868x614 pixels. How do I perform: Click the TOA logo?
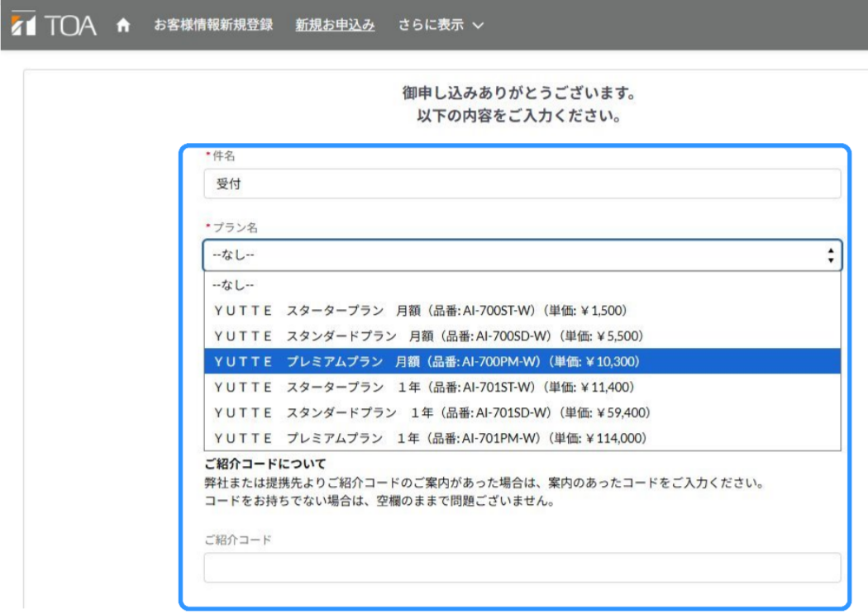54,24
